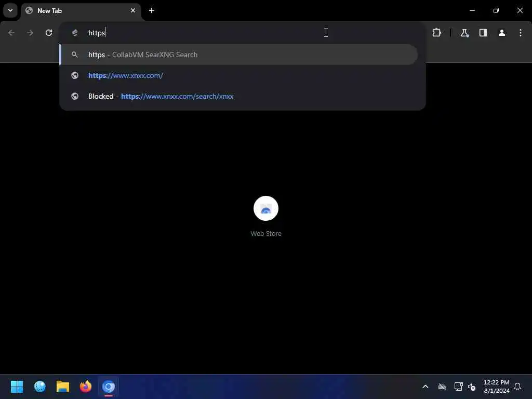The width and height of the screenshot is (532, 399).
Task: Open the notifications bell
Action: click(x=518, y=387)
